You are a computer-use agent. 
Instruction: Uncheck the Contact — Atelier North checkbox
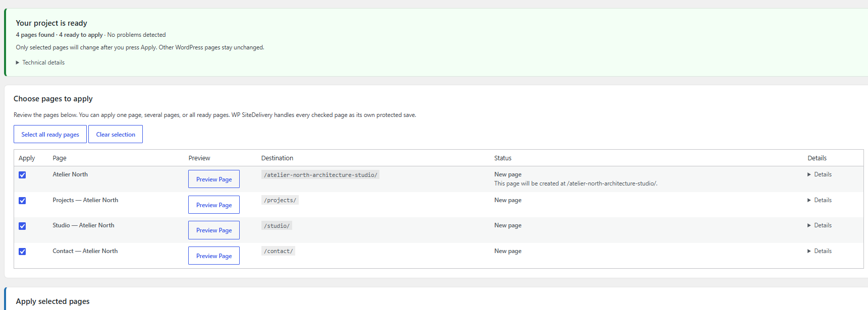point(22,252)
